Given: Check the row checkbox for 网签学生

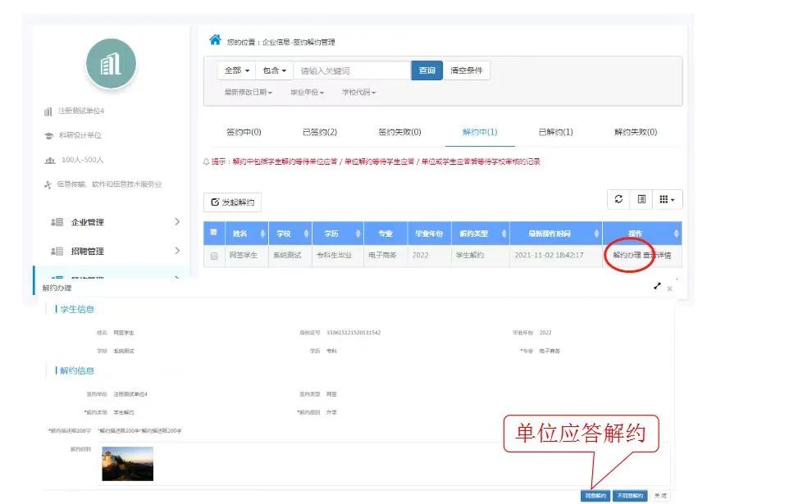Looking at the screenshot, I should coord(214,256).
